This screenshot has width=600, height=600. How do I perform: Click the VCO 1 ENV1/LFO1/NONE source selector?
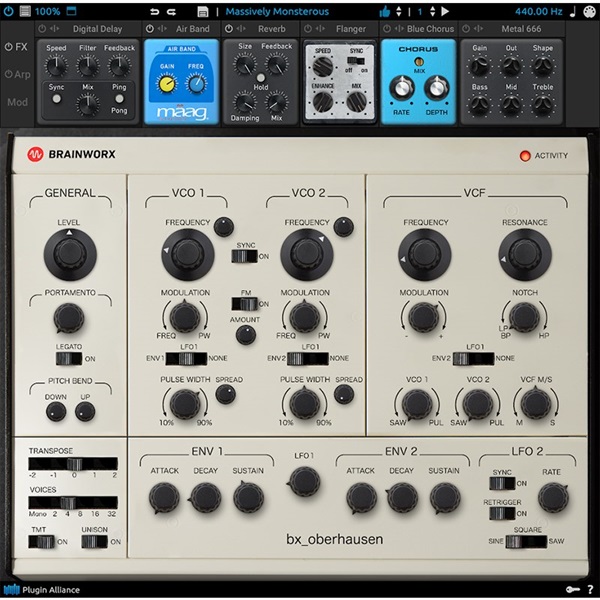(x=186, y=359)
